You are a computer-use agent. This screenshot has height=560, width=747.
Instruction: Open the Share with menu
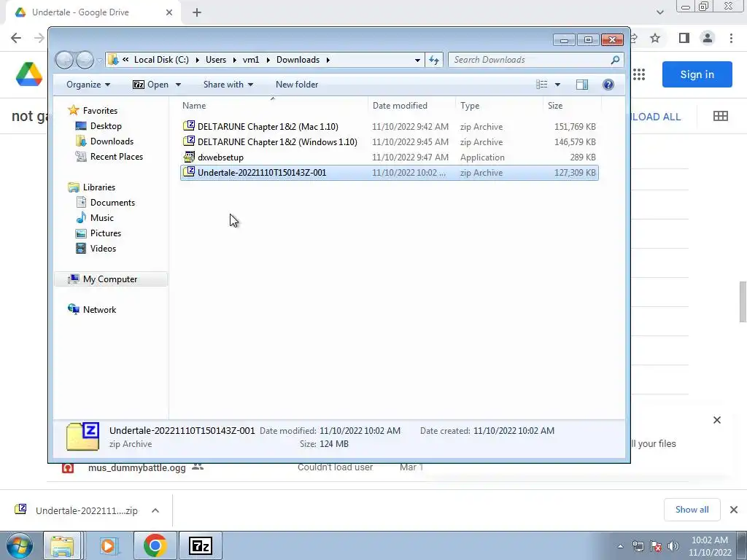pyautogui.click(x=228, y=85)
